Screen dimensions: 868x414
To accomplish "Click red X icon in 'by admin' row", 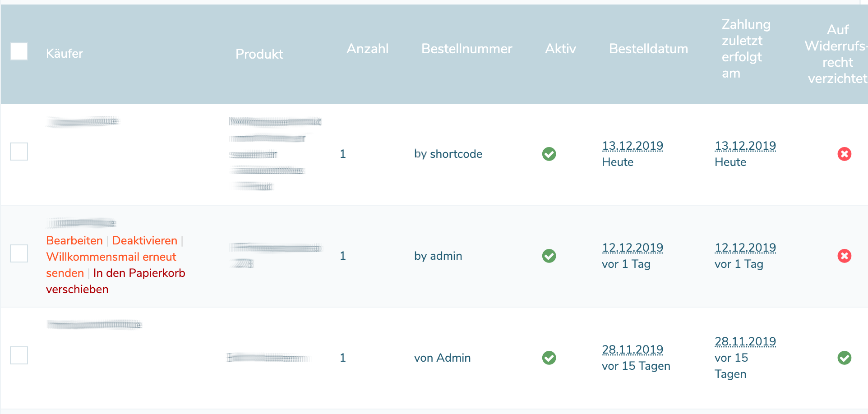I will 844,256.
